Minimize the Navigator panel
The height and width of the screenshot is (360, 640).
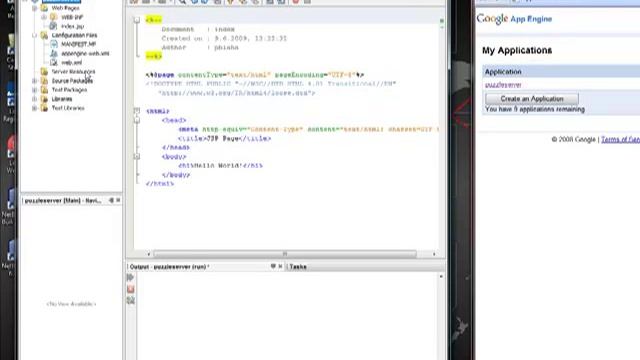point(111,200)
